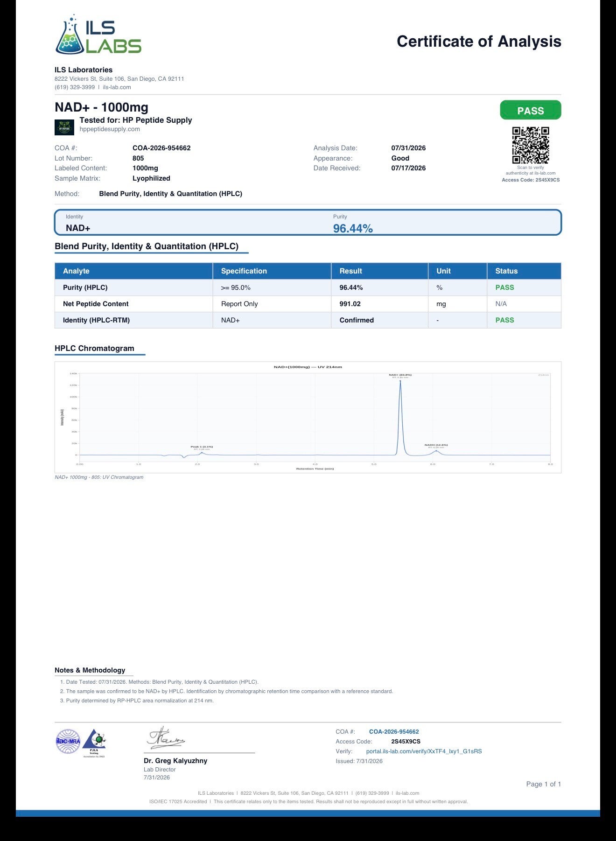This screenshot has width=616, height=841.
Task: Click the HPLC Chromatogram section heading
Action: click(94, 348)
